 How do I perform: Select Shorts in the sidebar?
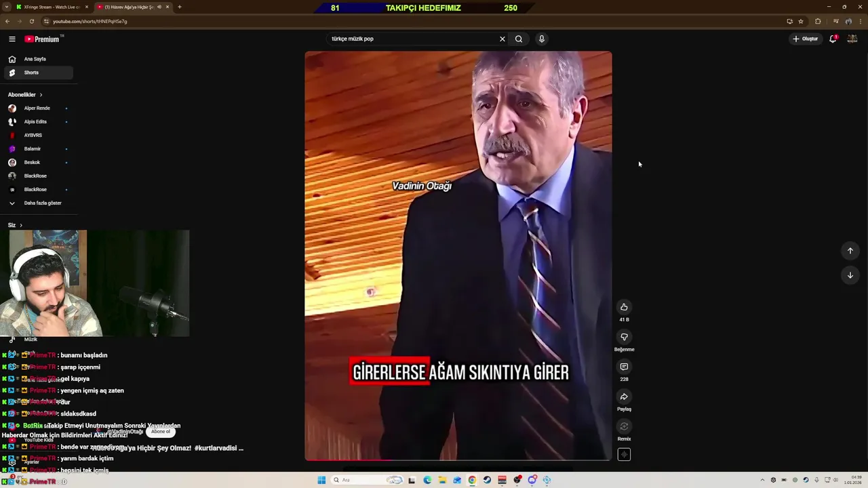pyautogui.click(x=38, y=73)
